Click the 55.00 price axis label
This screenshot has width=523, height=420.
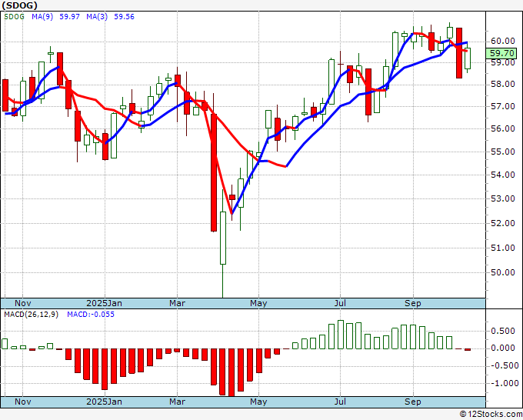[x=503, y=152]
